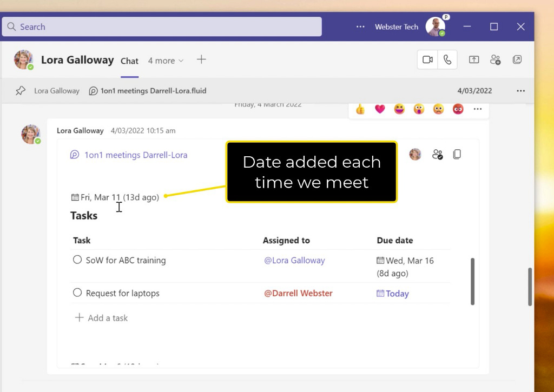Click Lora's avatar in the component header
Viewport: 554px width, 392px height.
[415, 154]
